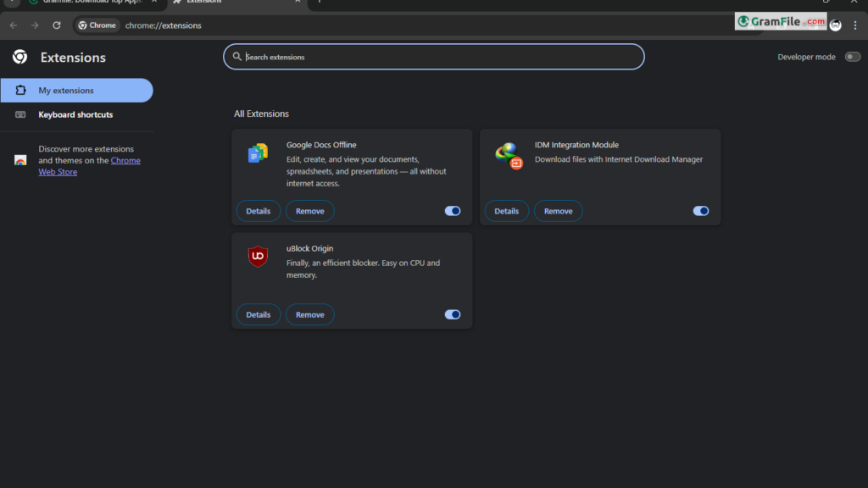Screen dimensions: 868x488
Task: Open Details for uBlock Origin
Action: [259, 314]
